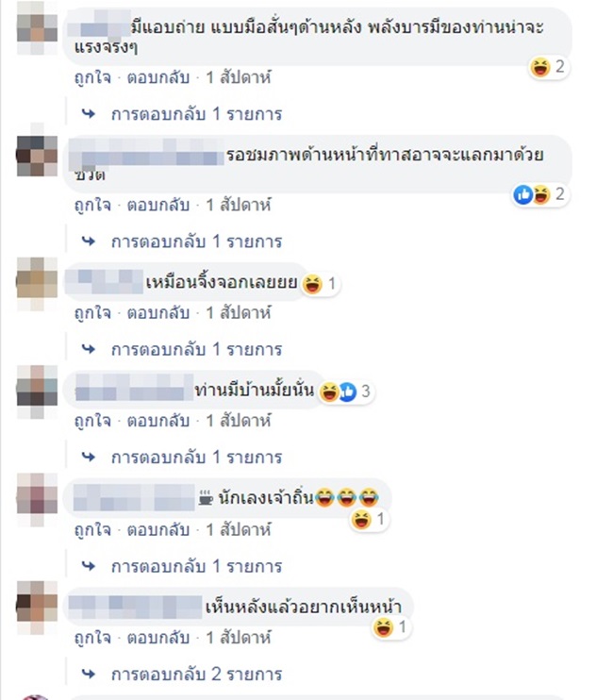Expand the 1 reply under the first comment
613x700 pixels.
tap(196, 114)
